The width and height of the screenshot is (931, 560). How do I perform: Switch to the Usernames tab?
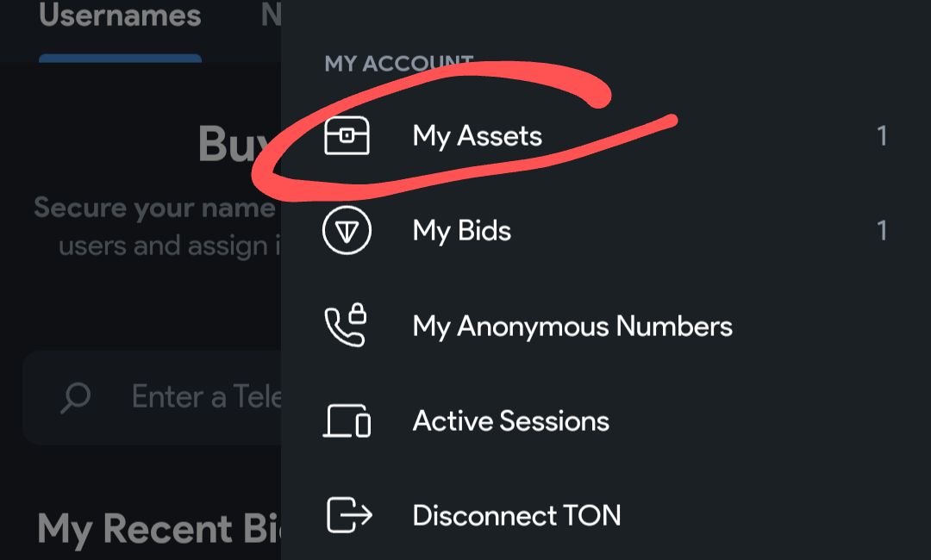120,16
